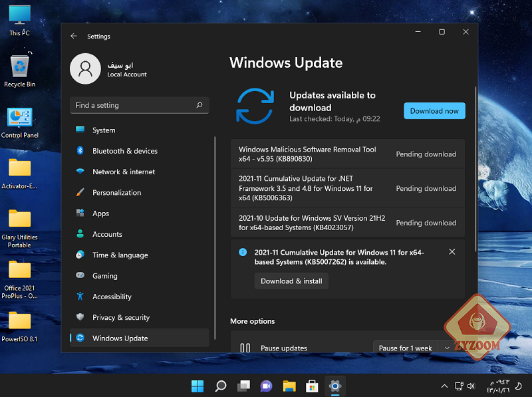532x397 pixels.
Task: Select the Glary Utilities Portable folder
Action: click(x=20, y=228)
